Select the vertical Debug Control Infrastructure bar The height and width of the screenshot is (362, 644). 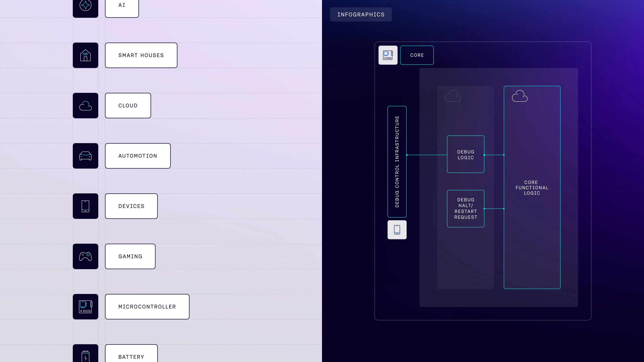click(397, 161)
